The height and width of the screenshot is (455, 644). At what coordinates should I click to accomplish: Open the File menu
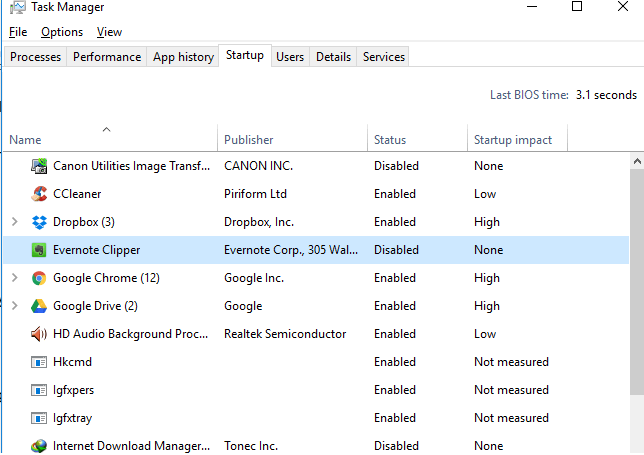click(18, 32)
